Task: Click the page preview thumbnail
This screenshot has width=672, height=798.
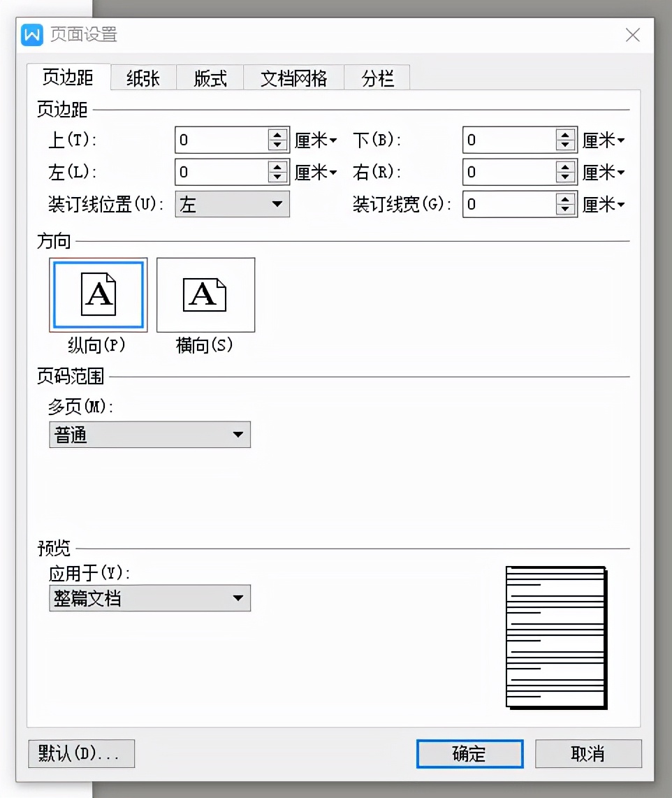Action: (557, 638)
